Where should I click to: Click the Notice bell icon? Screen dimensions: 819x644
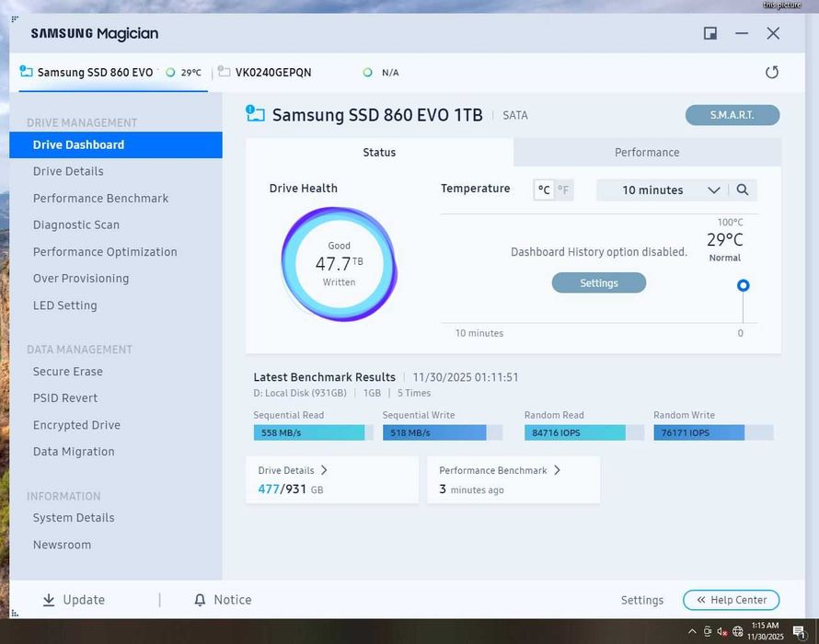pyautogui.click(x=200, y=600)
